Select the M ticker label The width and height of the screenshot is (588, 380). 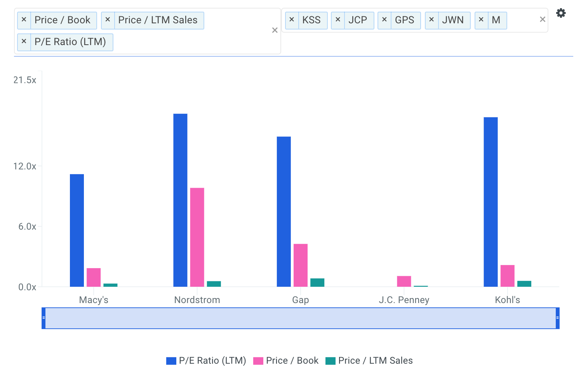496,20
